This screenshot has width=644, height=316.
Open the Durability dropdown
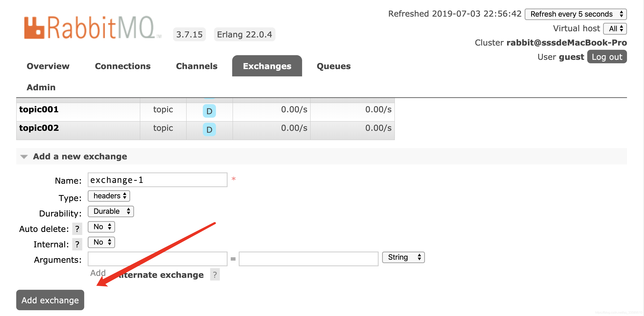[x=111, y=211]
